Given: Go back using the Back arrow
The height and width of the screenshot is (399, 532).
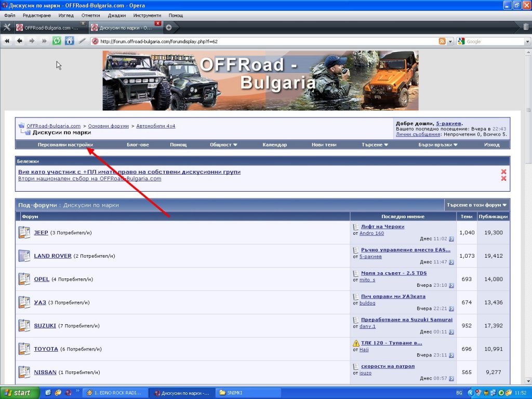Looking at the screenshot, I should click(x=20, y=41).
